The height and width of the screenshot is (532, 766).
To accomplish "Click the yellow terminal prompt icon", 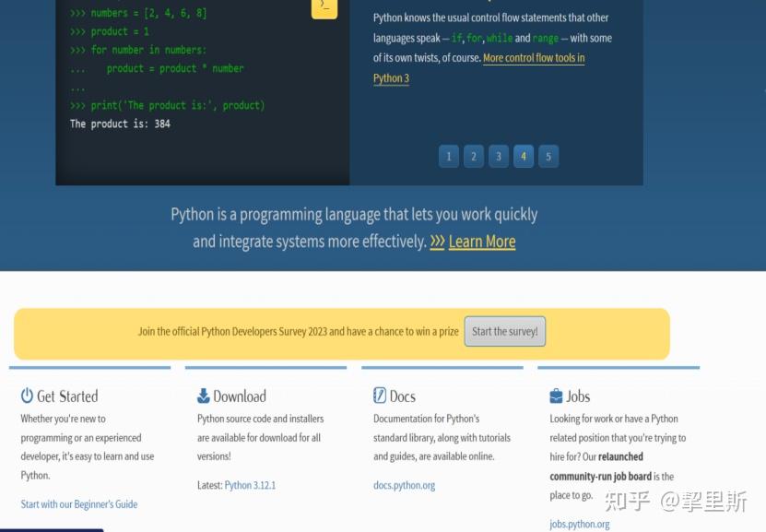I will click(x=324, y=8).
